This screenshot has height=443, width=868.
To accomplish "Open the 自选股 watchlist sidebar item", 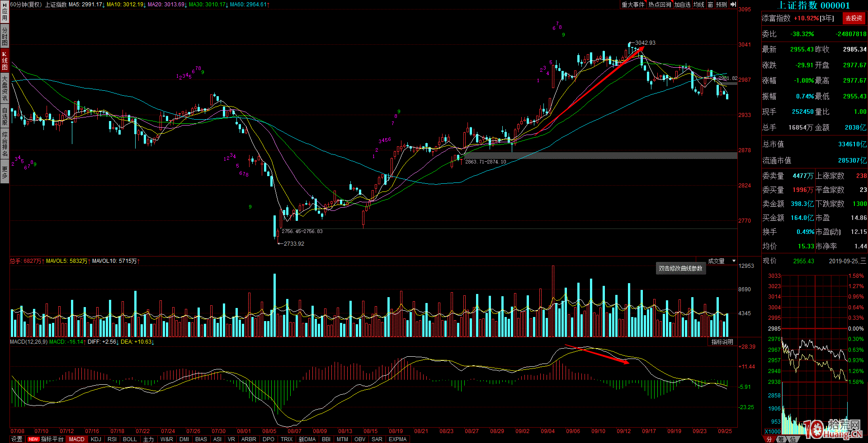I will pyautogui.click(x=5, y=116).
